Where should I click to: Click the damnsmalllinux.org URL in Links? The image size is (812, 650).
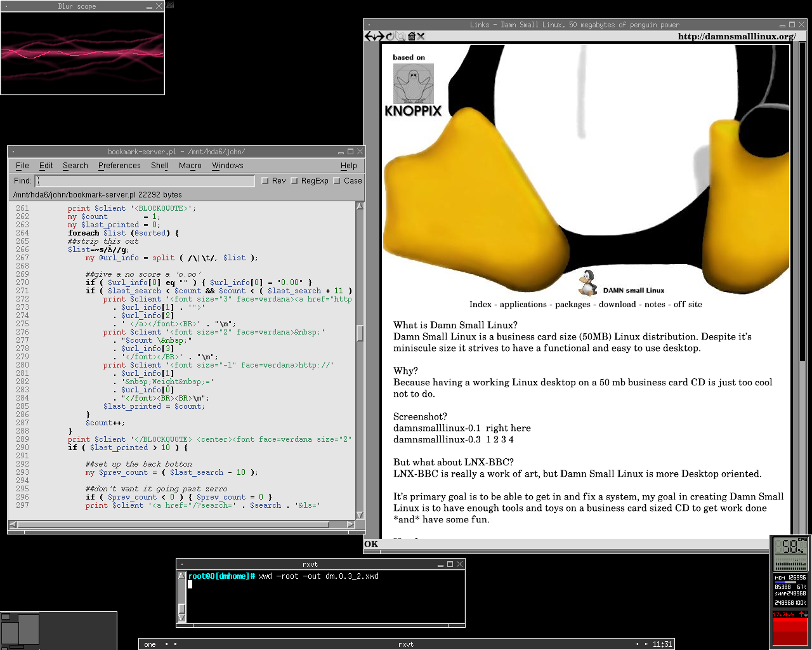coord(737,36)
